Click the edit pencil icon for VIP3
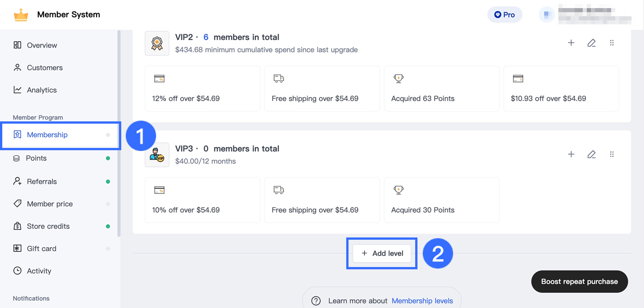The height and width of the screenshot is (308, 644). click(591, 154)
